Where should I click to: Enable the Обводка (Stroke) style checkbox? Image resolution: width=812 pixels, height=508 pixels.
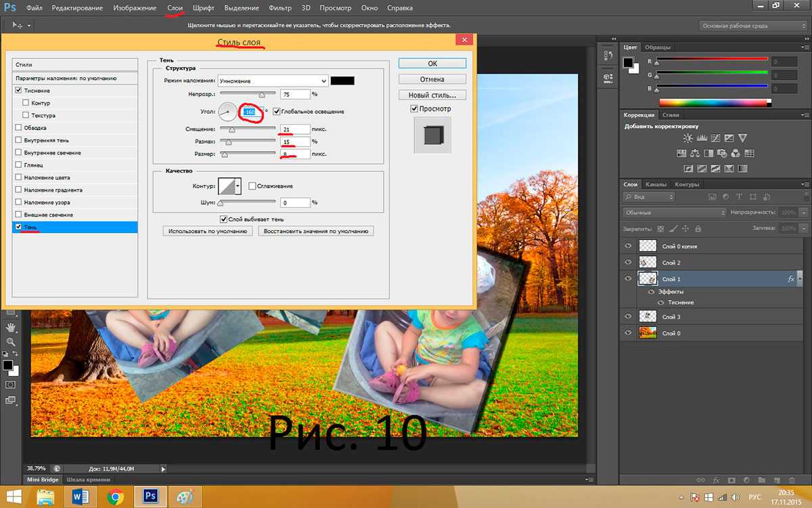[18, 127]
